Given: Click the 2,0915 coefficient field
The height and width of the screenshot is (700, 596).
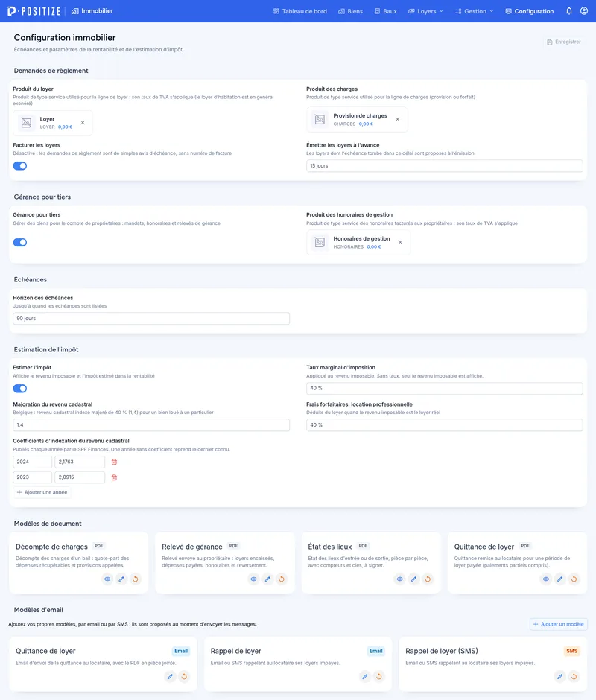Looking at the screenshot, I should [80, 477].
